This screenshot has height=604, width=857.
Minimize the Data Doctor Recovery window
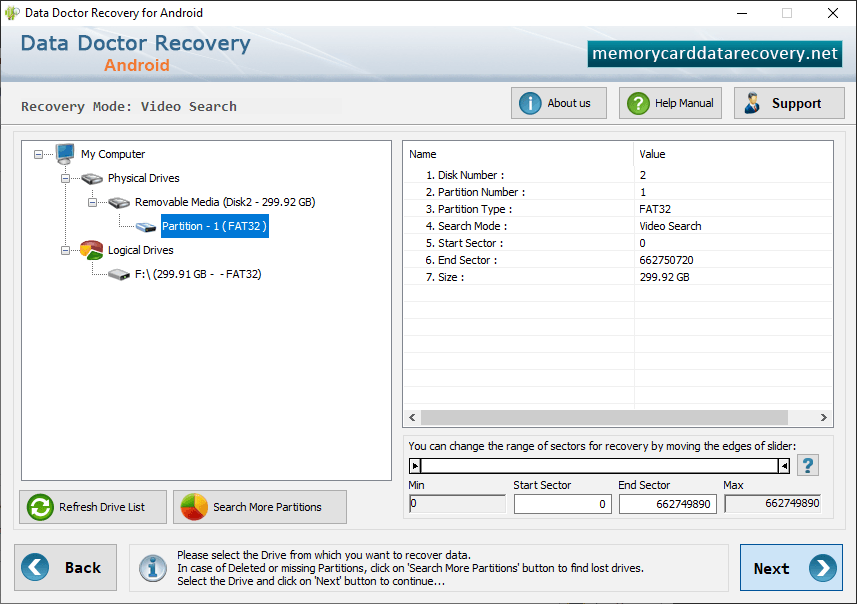tap(742, 13)
